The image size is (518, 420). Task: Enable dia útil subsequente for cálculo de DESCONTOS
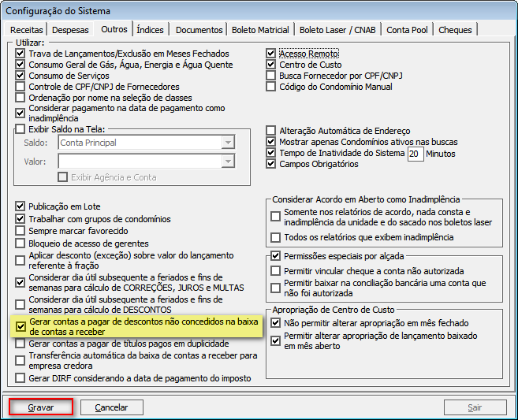click(x=20, y=304)
